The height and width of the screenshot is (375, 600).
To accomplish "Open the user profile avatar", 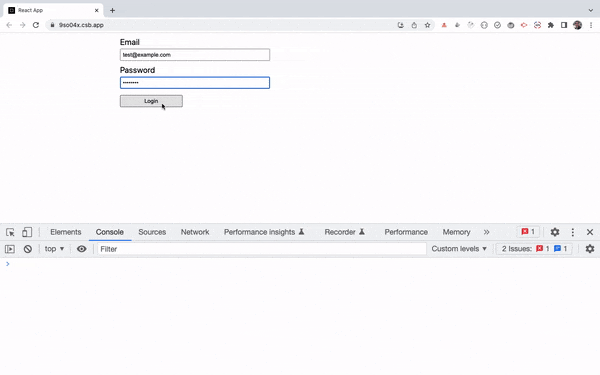I will tap(577, 25).
